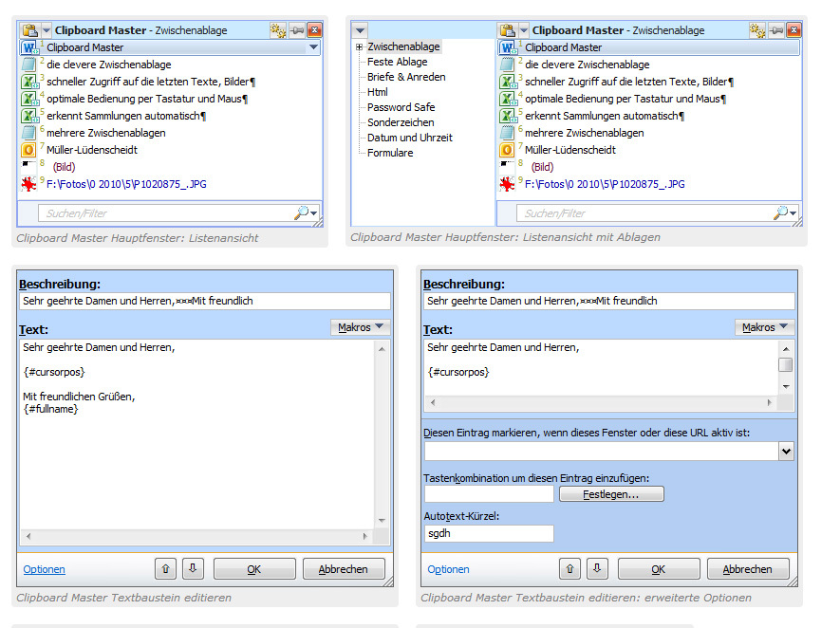The width and height of the screenshot is (840, 628).
Task: Click settings gears icon in left Clipboard Master window
Action: (x=277, y=30)
